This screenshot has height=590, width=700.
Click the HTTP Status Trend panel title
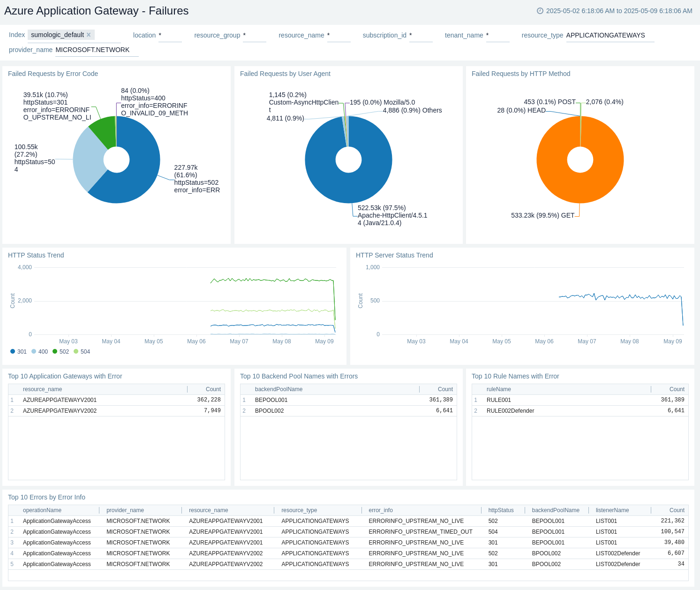tap(36, 255)
